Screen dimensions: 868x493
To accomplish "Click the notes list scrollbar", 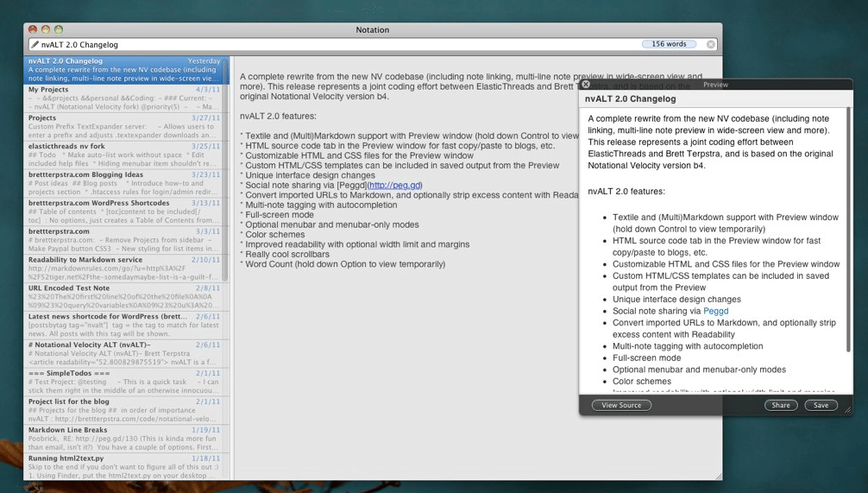I will (x=225, y=169).
